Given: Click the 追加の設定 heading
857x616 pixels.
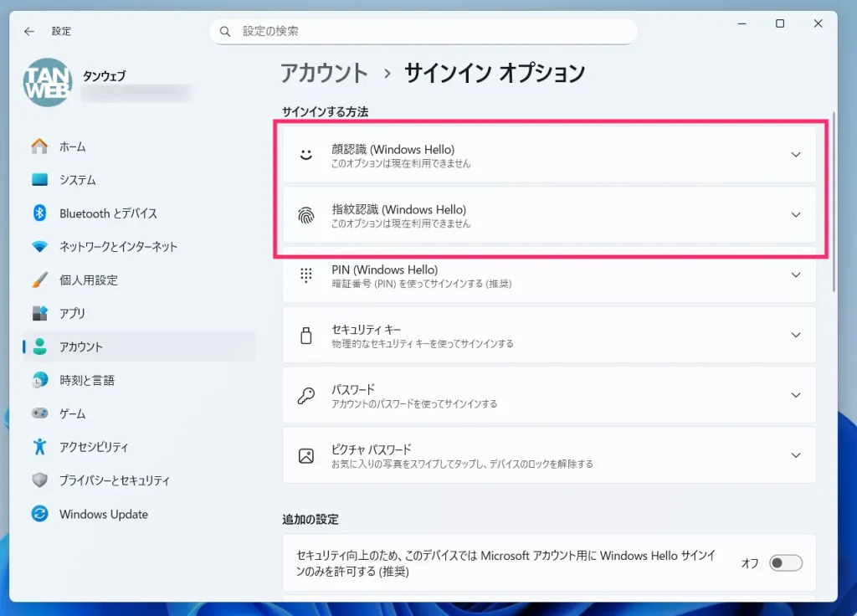Looking at the screenshot, I should [x=310, y=519].
